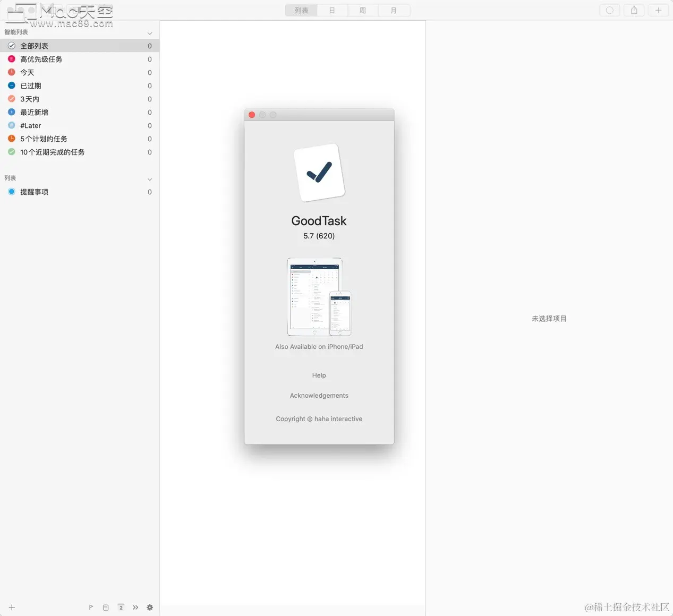
Task: Select the 今天 smart list
Action: (80, 72)
